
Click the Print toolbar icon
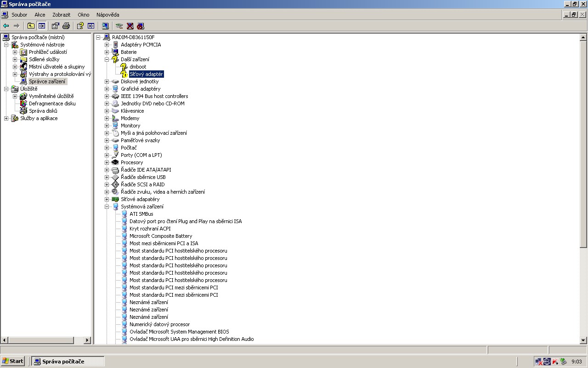pyautogui.click(x=66, y=26)
